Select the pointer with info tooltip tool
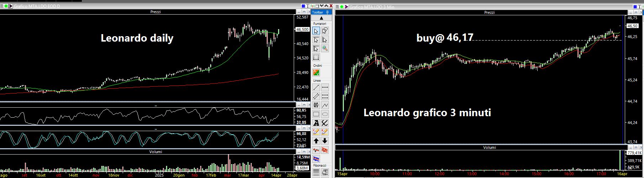The image size is (644, 178). pos(325,31)
